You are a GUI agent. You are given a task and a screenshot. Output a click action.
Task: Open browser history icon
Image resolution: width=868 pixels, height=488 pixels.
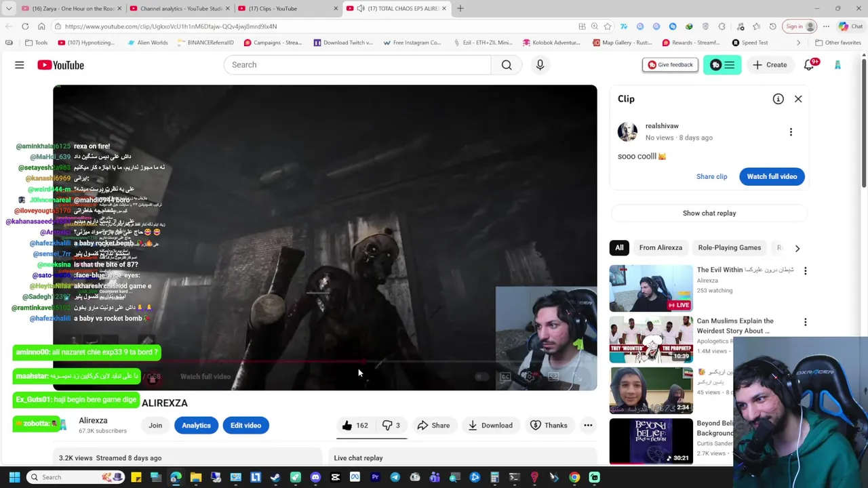click(773, 26)
